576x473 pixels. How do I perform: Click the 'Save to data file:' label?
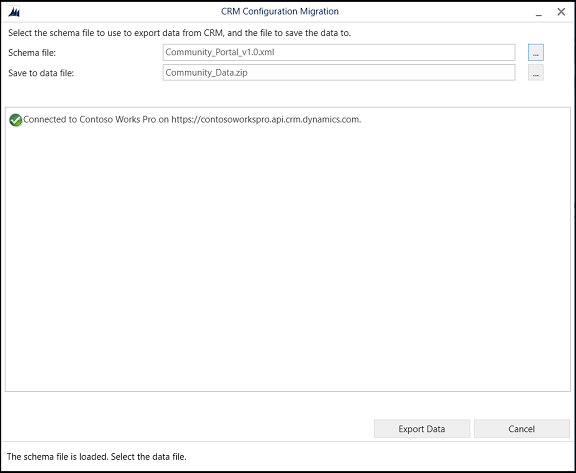[41, 73]
